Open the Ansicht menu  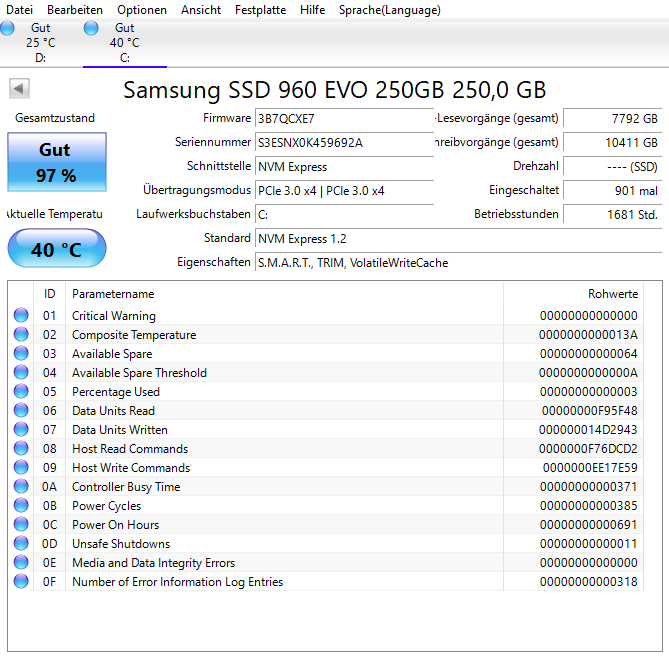[201, 10]
